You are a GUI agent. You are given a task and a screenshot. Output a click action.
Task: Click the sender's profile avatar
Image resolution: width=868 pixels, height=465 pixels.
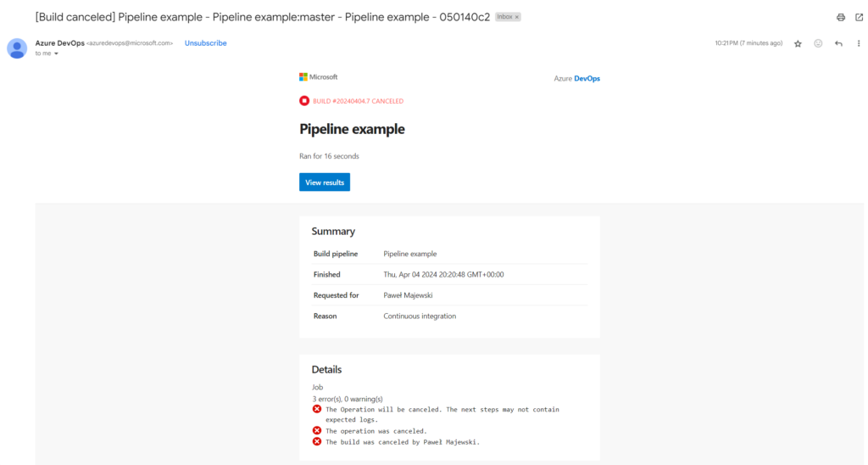[x=17, y=48]
